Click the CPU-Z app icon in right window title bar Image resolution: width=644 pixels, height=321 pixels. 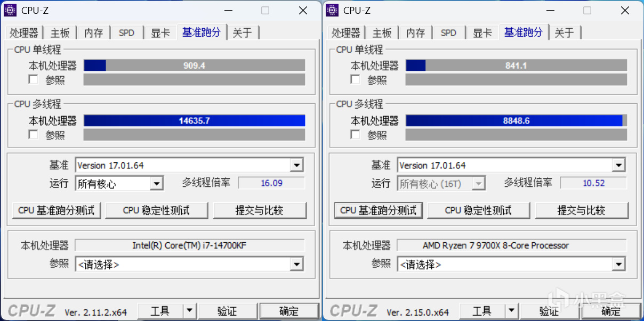coord(332,10)
